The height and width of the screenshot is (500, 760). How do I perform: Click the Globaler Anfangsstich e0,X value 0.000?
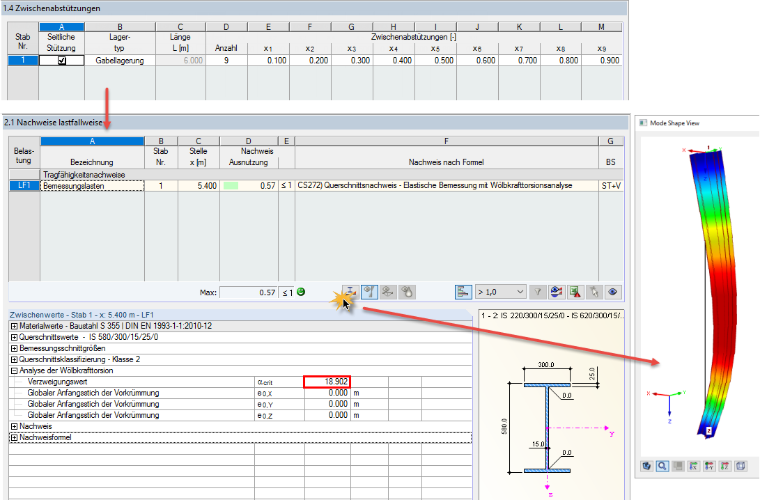tap(327, 393)
